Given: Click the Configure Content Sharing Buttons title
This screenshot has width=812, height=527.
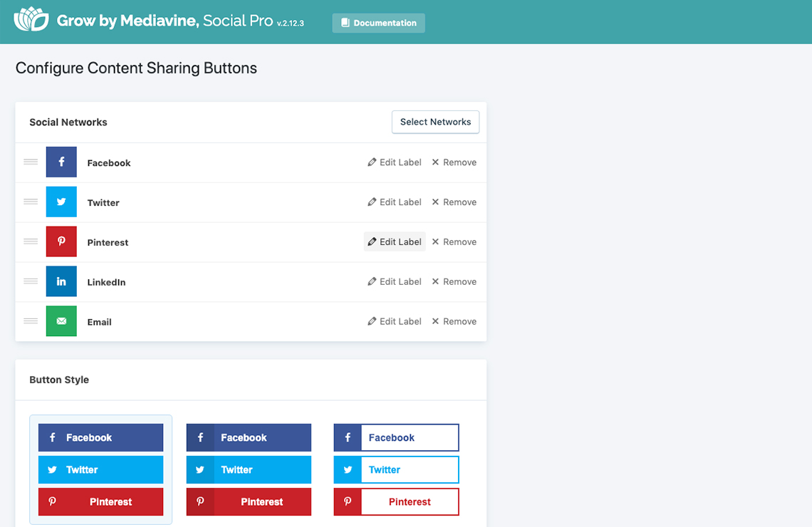Looking at the screenshot, I should tap(136, 68).
